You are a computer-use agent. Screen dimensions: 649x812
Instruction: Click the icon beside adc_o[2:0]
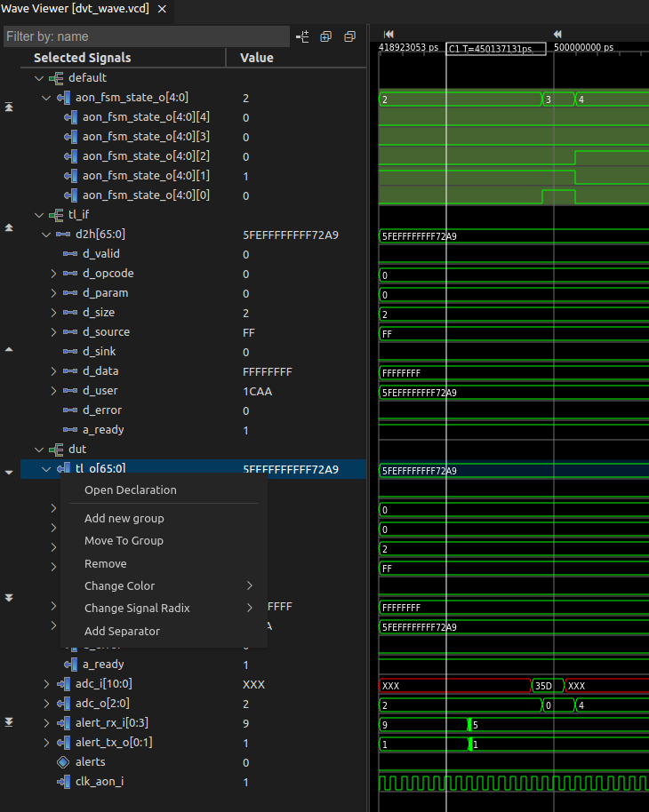click(63, 704)
